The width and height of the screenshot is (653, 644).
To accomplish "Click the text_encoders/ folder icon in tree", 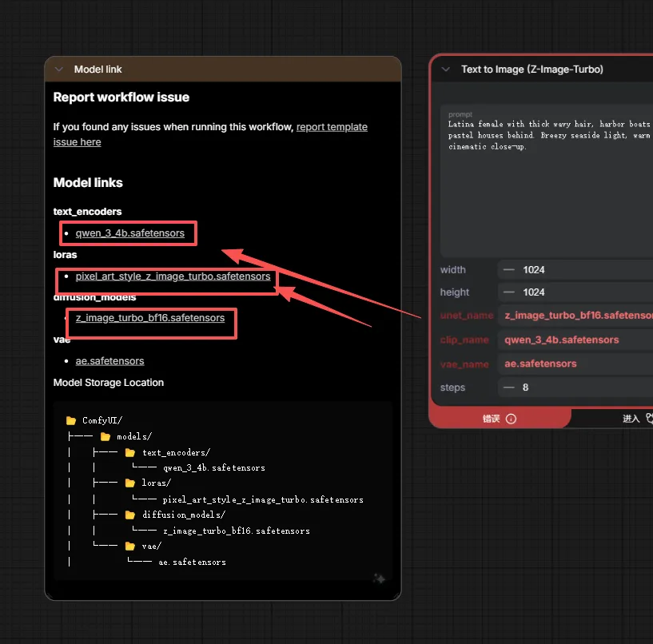I will point(130,452).
